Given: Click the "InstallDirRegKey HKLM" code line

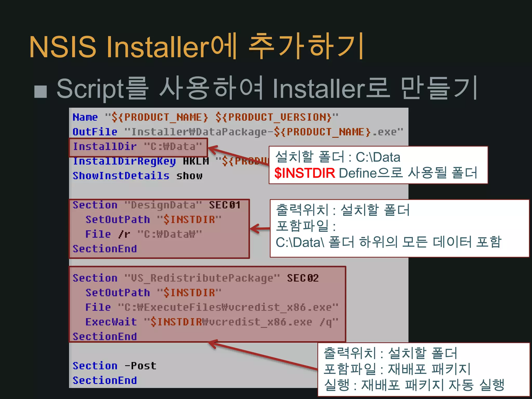Looking at the screenshot, I should [x=170, y=161].
